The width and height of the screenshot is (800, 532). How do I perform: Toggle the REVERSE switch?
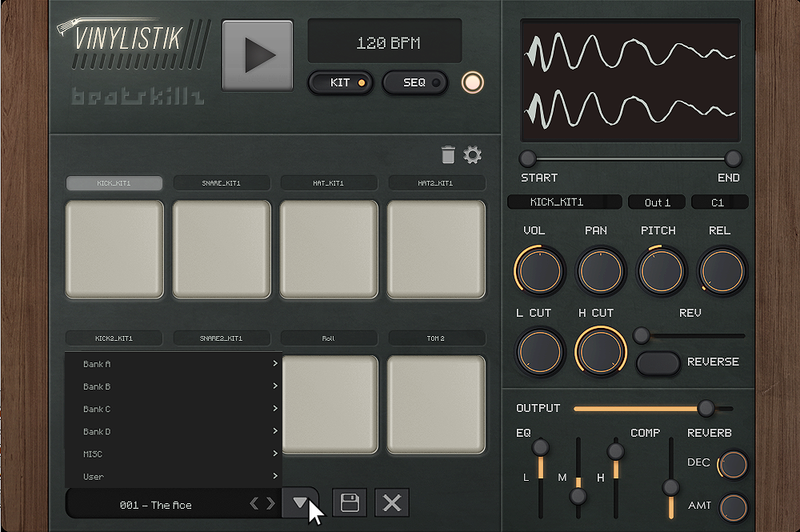(659, 362)
